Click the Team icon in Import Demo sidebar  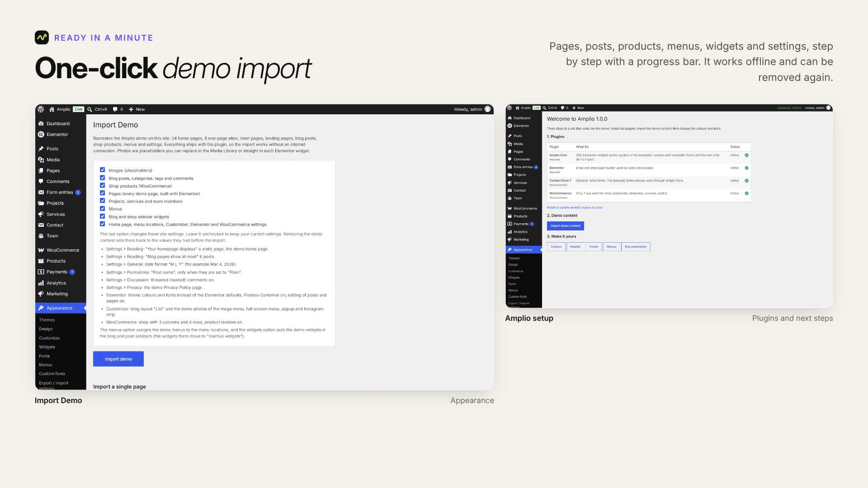click(41, 236)
